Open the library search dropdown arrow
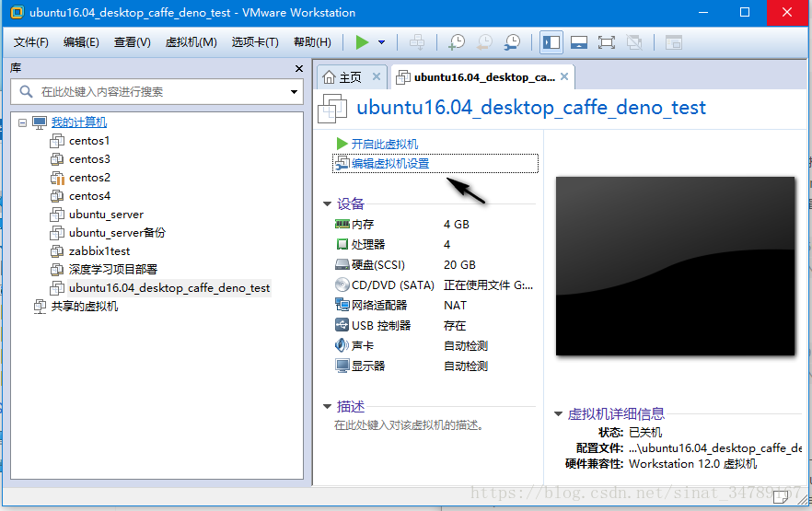812x511 pixels. [x=294, y=92]
